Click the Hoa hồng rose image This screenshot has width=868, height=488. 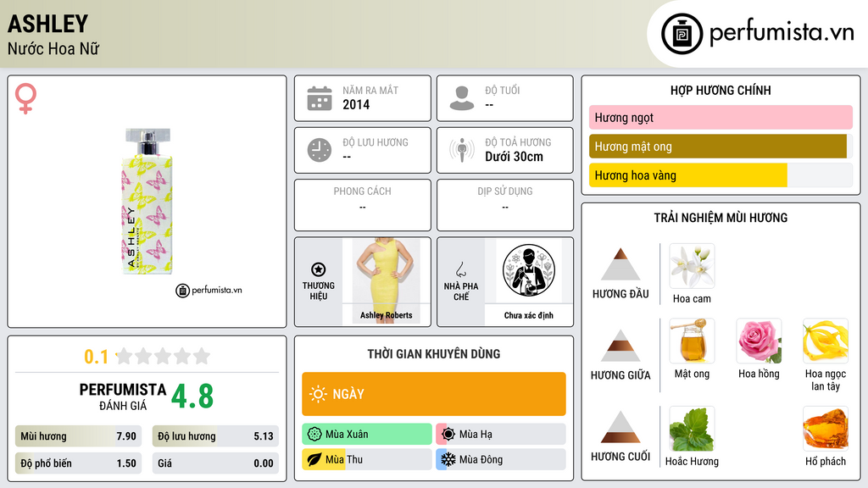pyautogui.click(x=759, y=341)
